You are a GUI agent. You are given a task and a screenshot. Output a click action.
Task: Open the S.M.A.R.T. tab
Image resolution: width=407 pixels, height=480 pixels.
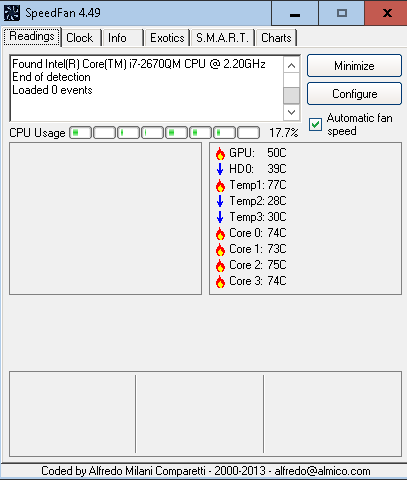pos(223,38)
